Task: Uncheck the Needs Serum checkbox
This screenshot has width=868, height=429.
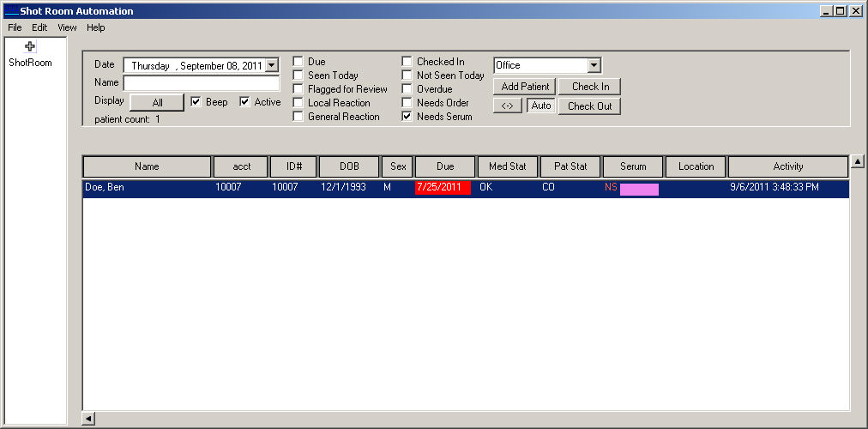Action: point(407,117)
